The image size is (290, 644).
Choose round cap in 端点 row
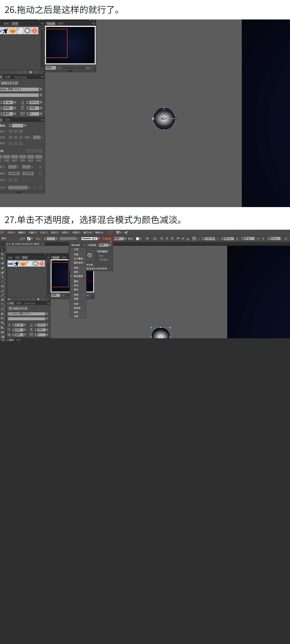point(15,131)
